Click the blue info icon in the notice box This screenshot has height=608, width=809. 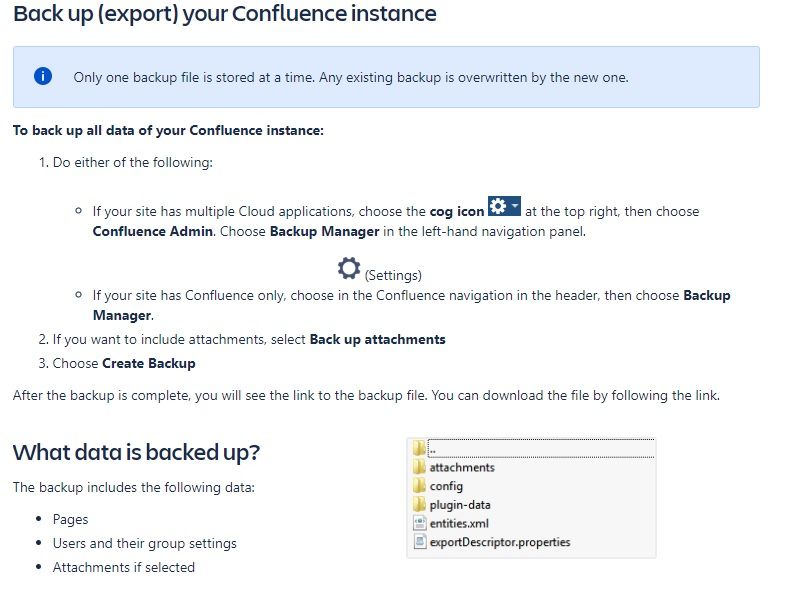(x=43, y=76)
